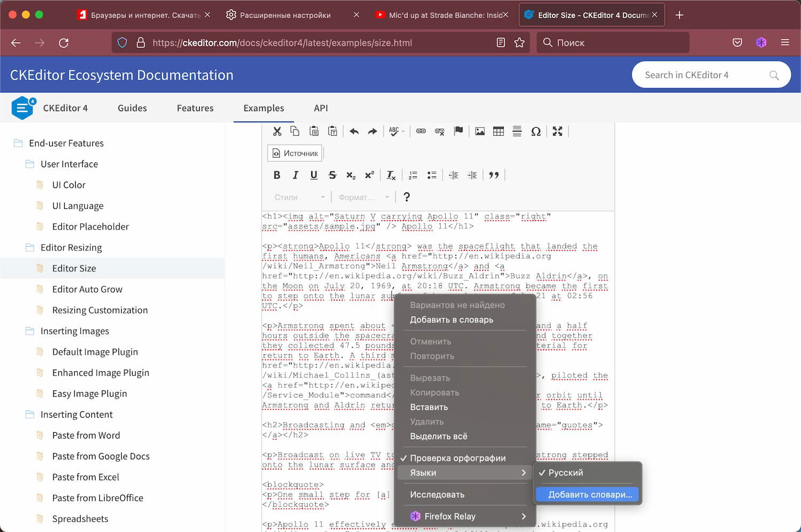Apply superscript formatting
This screenshot has height=532, width=801.
coord(370,175)
